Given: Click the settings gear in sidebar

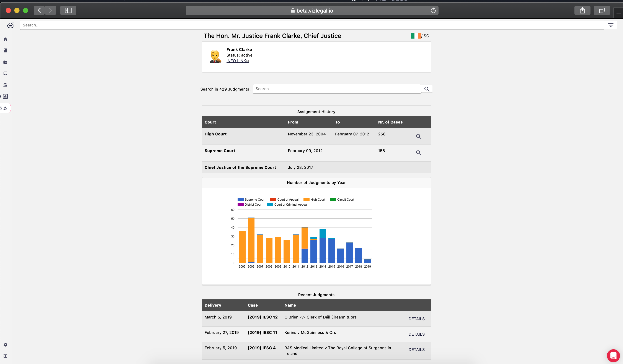Looking at the screenshot, I should 5,344.
